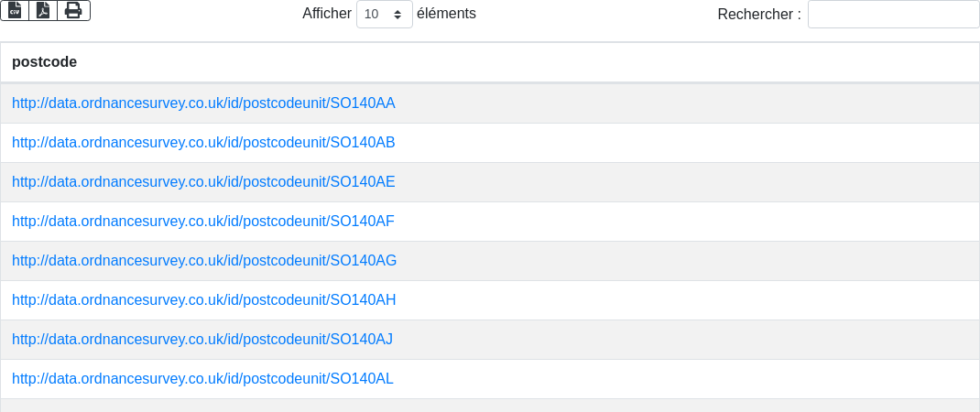Viewport: 980px width, 412px height.
Task: Open the SO140AB postcode link
Action: [x=203, y=142]
